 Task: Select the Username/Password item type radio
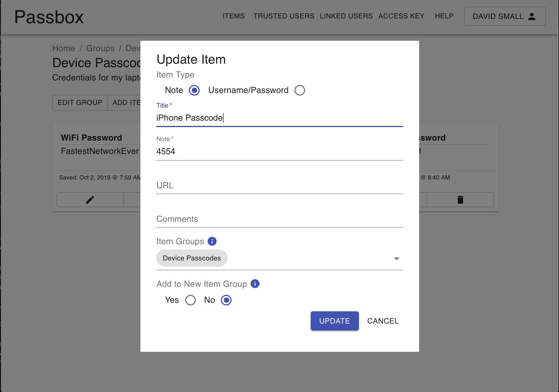pos(299,90)
